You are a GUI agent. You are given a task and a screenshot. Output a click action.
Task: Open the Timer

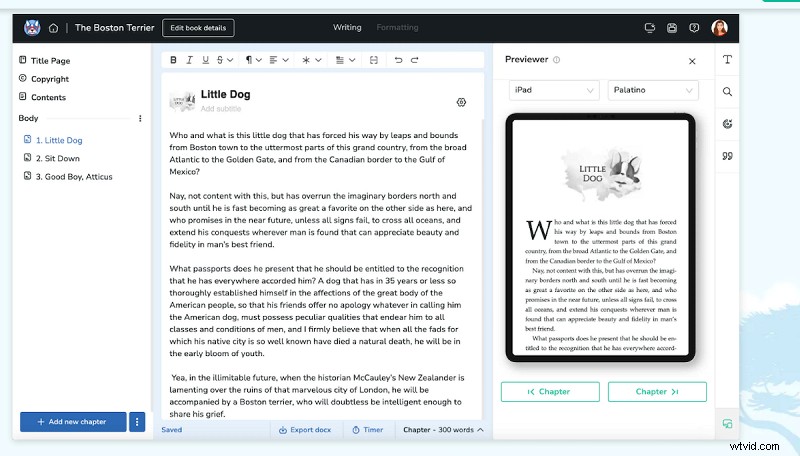click(x=368, y=430)
